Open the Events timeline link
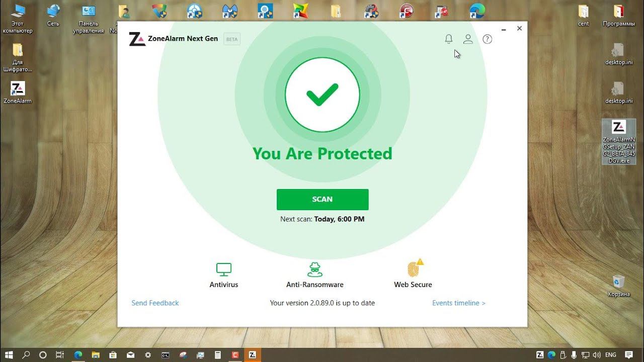Viewport: 644px width, 362px height. (x=459, y=303)
